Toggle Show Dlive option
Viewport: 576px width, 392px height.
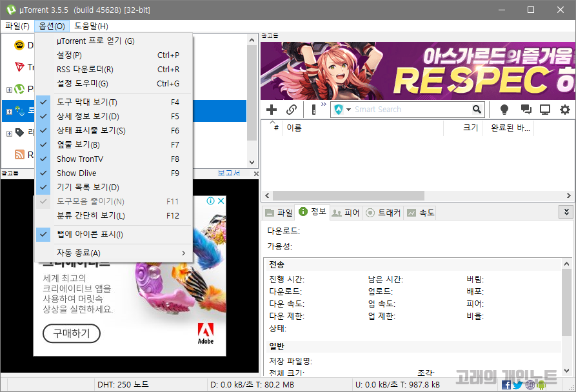click(x=114, y=173)
